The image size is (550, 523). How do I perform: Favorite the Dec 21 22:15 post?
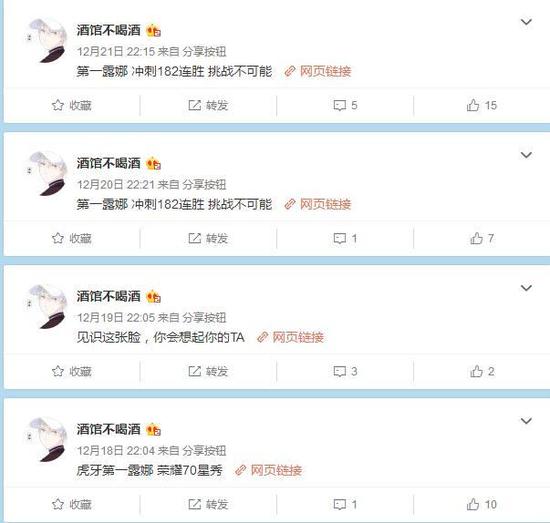(x=72, y=105)
